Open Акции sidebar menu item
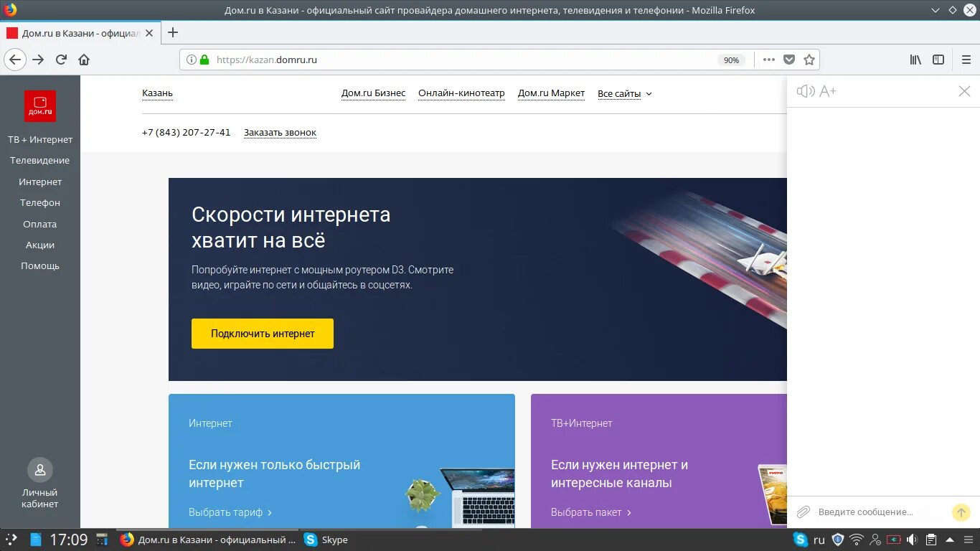 [x=40, y=245]
